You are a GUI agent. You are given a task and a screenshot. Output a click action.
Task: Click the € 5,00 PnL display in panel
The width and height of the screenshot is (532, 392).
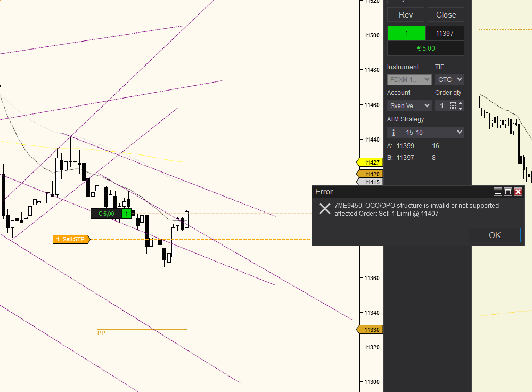tap(426, 48)
